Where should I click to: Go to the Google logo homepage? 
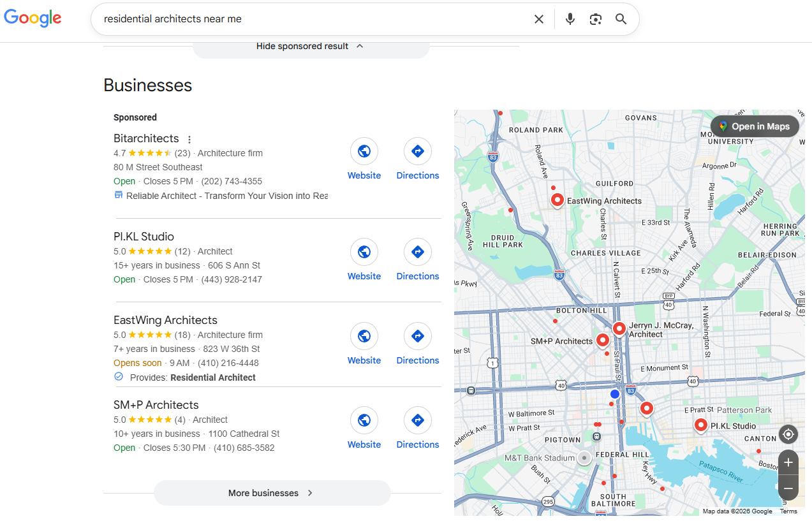[33, 18]
